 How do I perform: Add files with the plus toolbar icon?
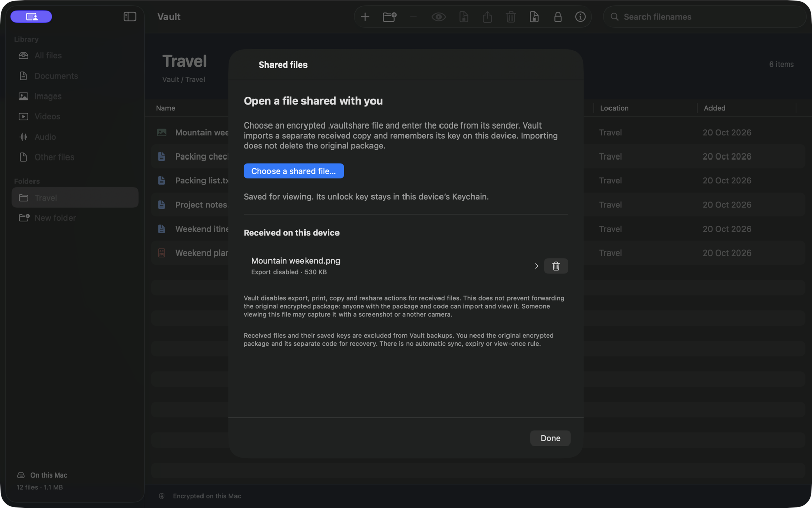(x=365, y=17)
